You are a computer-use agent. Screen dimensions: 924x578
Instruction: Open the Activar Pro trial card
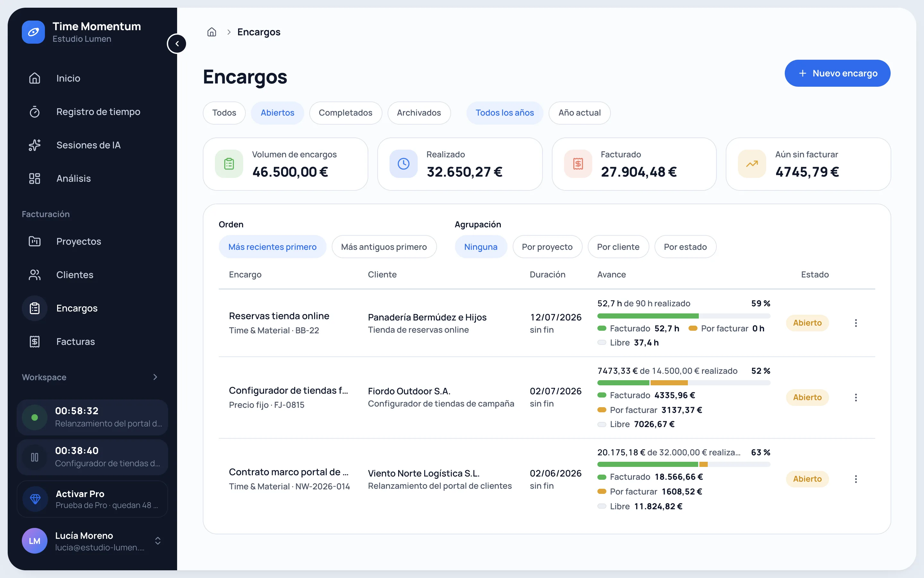tap(92, 499)
